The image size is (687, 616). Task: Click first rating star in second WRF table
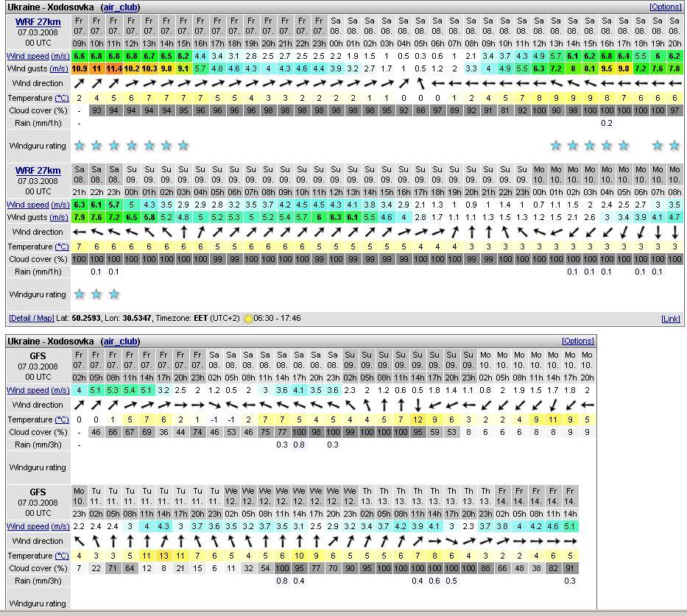[x=80, y=294]
